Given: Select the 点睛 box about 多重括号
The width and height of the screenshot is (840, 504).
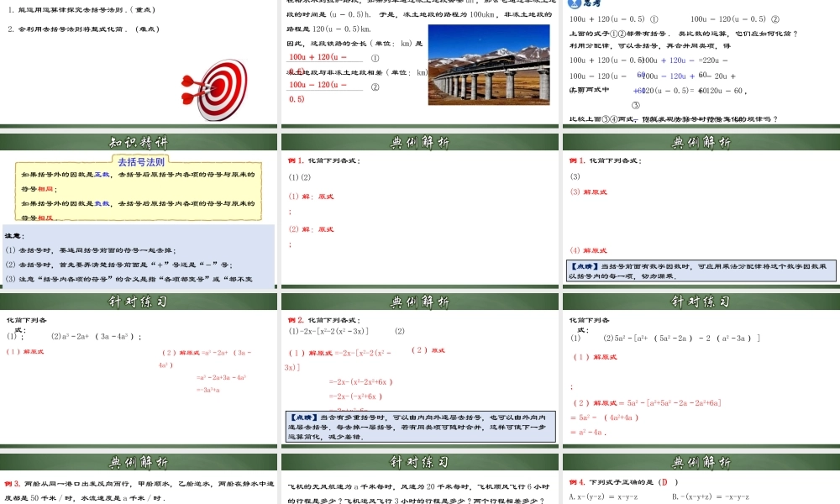Looking at the screenshot, I should tap(421, 427).
